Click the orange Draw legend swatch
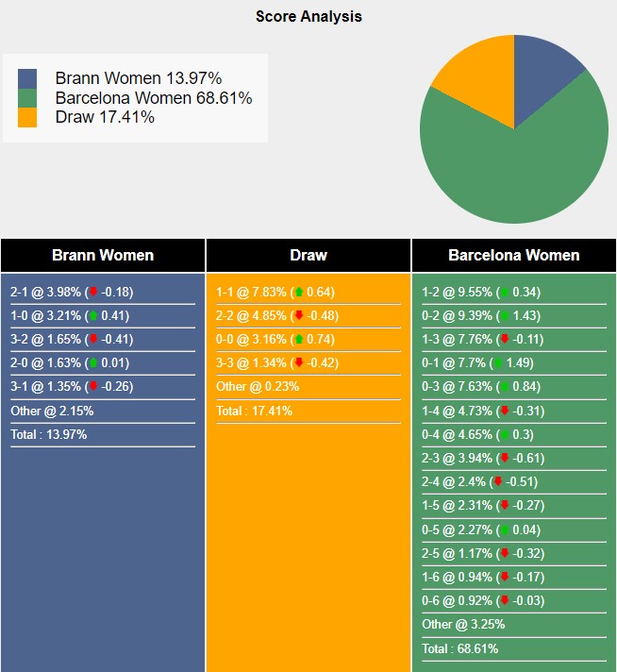Viewport: 617px width, 672px height. tap(27, 117)
